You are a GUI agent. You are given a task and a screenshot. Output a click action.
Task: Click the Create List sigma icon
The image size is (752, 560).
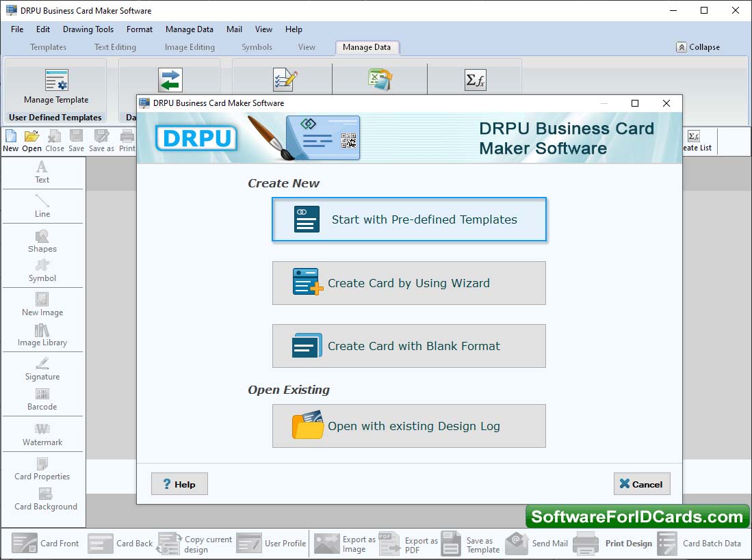click(x=694, y=137)
